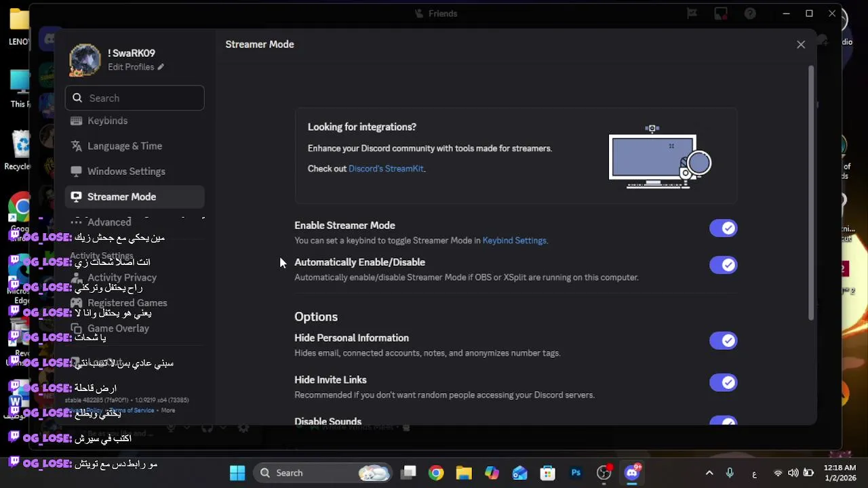Click the pencil icon beside Edit Profiles

pos(161,67)
